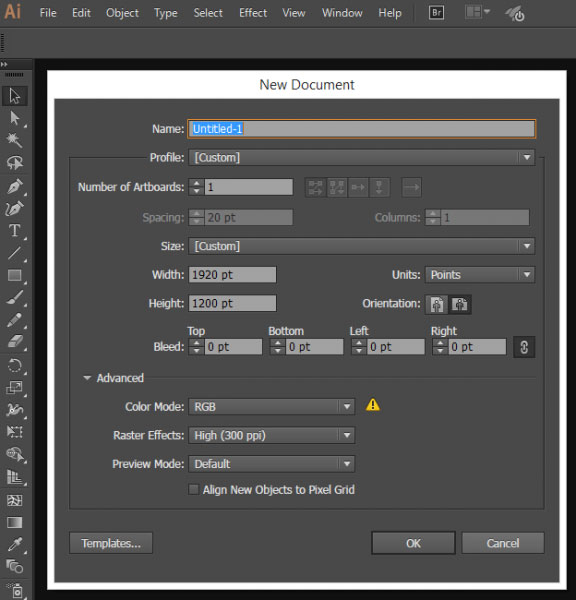The image size is (576, 600).
Task: Click the Width input field
Action: [x=232, y=275]
